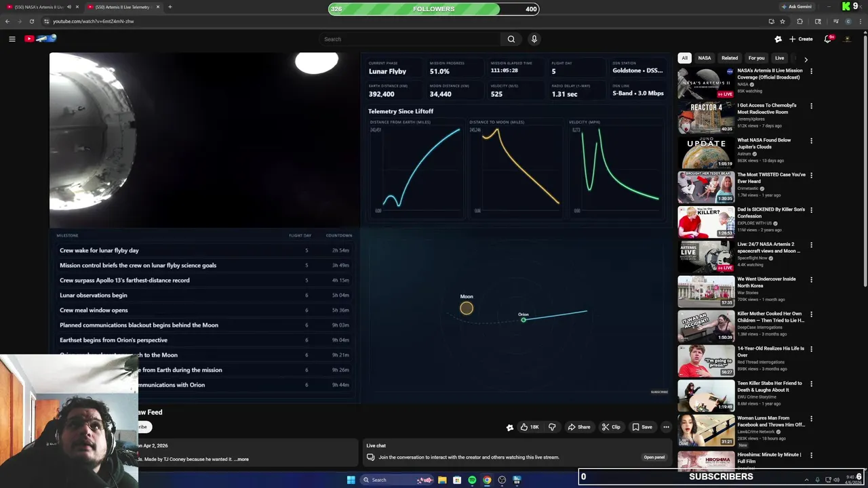This screenshot has height=488, width=868.
Task: Select the All filter chip
Action: pos(684,58)
